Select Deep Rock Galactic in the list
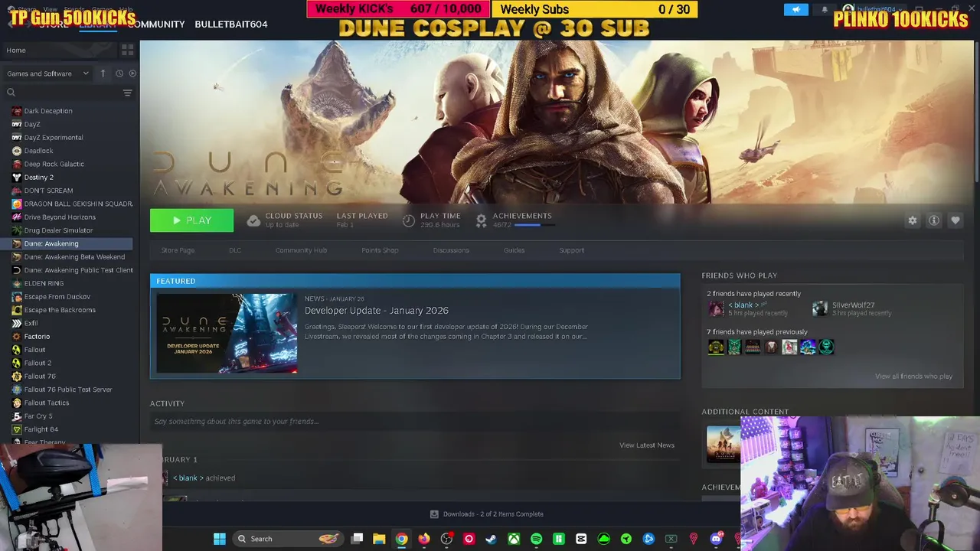 click(54, 164)
